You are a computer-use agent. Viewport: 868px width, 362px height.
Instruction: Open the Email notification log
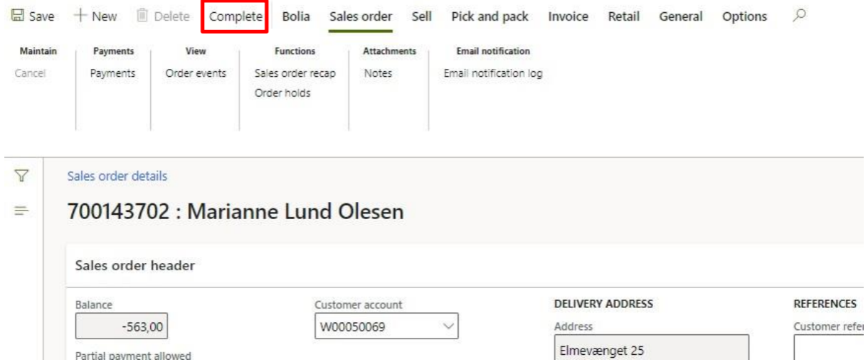pyautogui.click(x=492, y=73)
